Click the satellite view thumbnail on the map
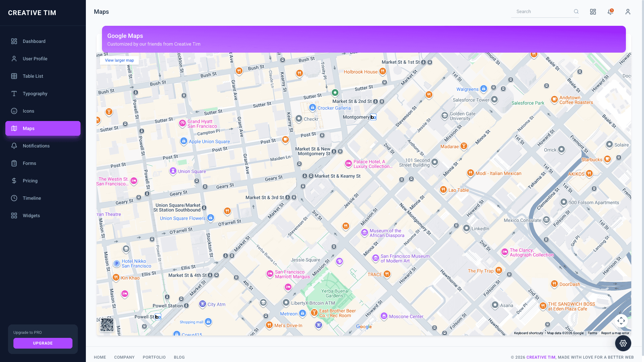This screenshot has width=644, height=362. pos(107,325)
